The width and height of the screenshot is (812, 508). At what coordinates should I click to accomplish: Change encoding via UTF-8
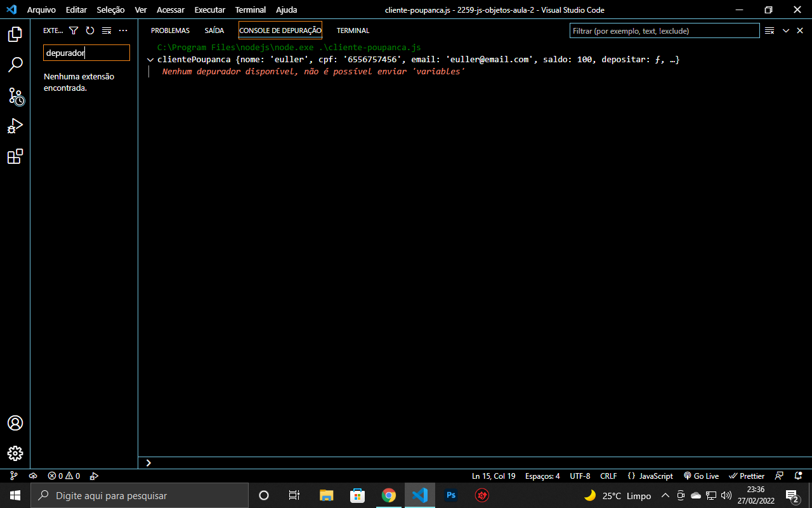(x=580, y=476)
